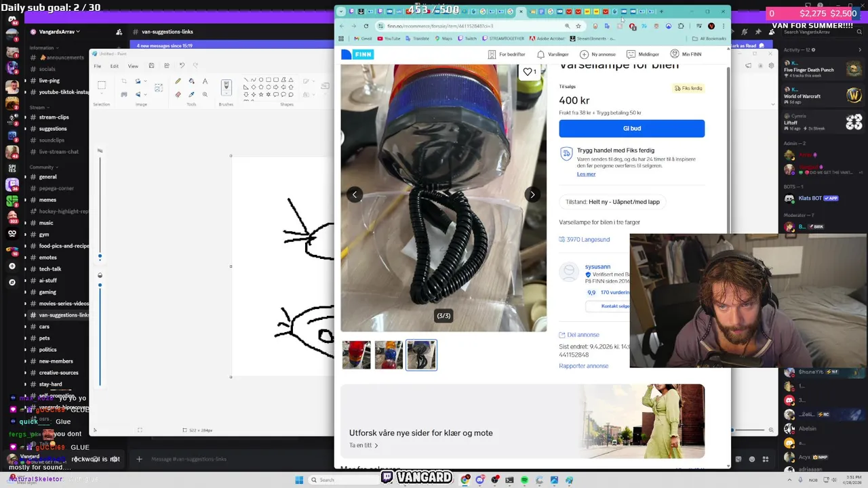
Task: Select the Color picker eyedropper in Paint
Action: [191, 94]
